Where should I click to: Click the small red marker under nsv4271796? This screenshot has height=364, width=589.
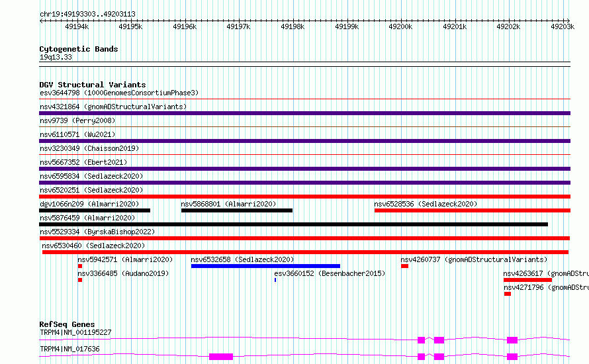tap(508, 294)
